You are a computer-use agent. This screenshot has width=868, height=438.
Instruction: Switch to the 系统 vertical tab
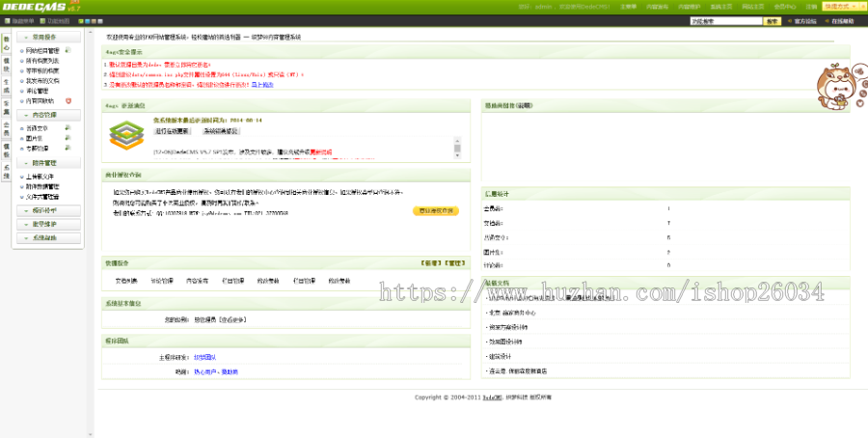coord(6,172)
